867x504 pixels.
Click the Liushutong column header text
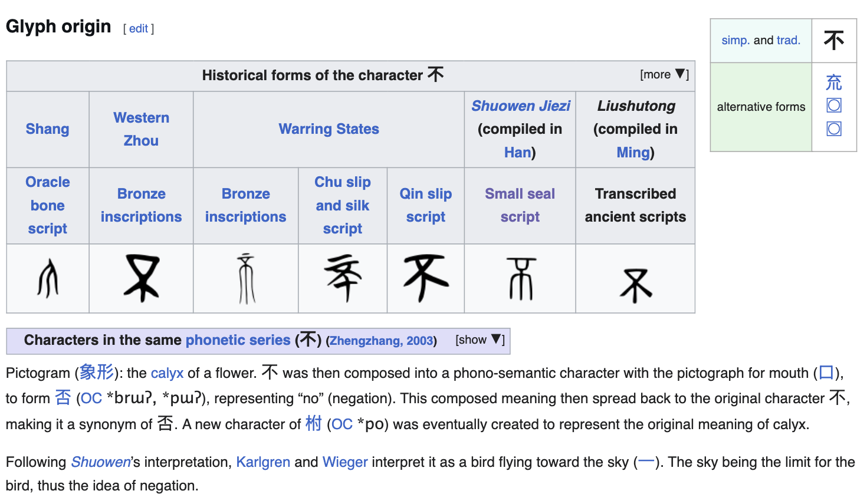pos(636,106)
